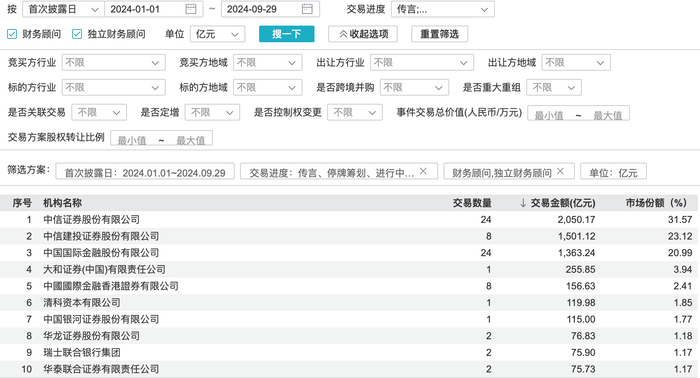Screen dimensions: 700x378
Task: Toggle the 财务顾问 checkbox
Action: (12, 34)
